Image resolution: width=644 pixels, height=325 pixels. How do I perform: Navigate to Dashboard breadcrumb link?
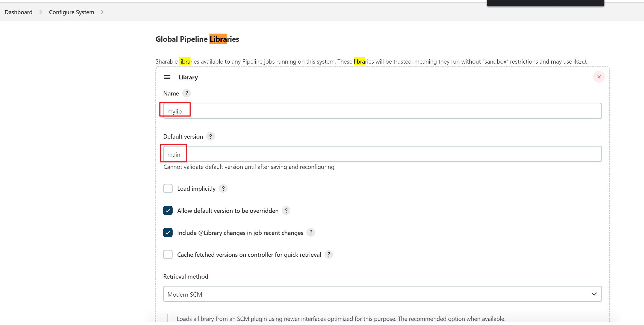tap(18, 12)
